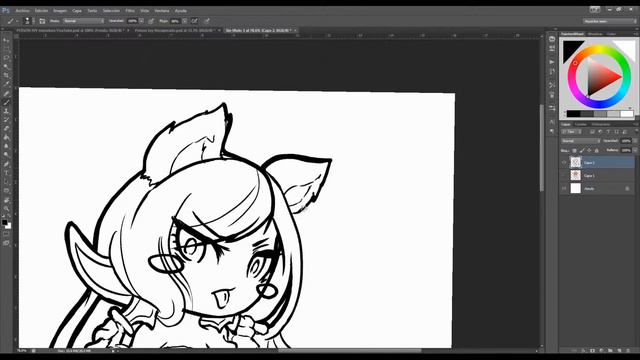
Task: Select the Clone Stamp tool
Action: [x=6, y=111]
